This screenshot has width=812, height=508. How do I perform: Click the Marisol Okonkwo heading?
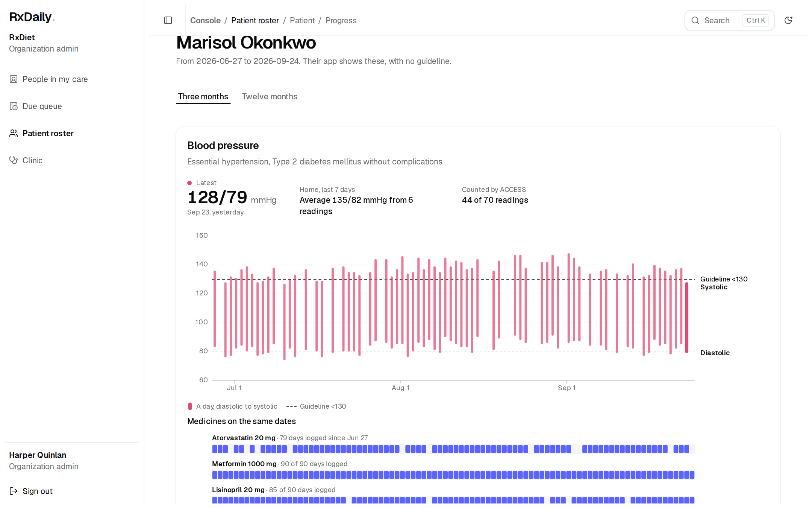pyautogui.click(x=246, y=43)
